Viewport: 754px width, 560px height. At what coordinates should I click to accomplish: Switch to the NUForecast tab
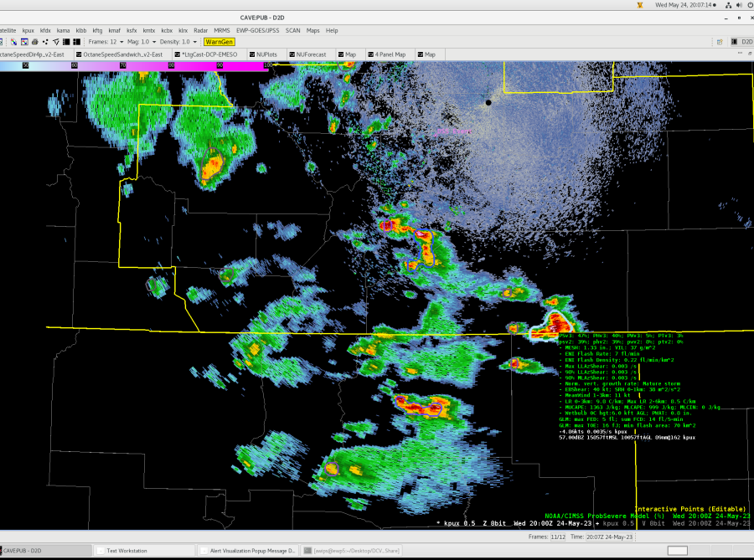(309, 54)
